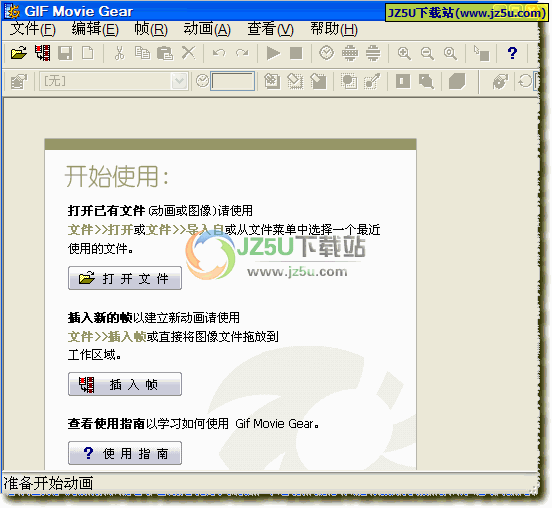Stop animation with the square Stop button
The image size is (552, 508).
(x=296, y=53)
